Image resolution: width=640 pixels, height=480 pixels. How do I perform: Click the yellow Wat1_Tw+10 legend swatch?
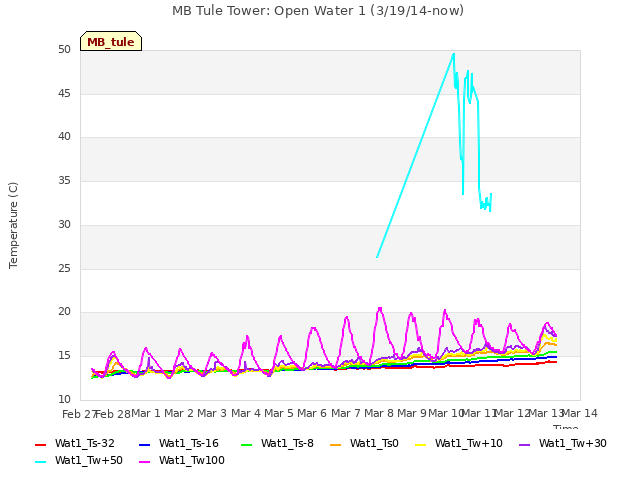pyautogui.click(x=420, y=444)
